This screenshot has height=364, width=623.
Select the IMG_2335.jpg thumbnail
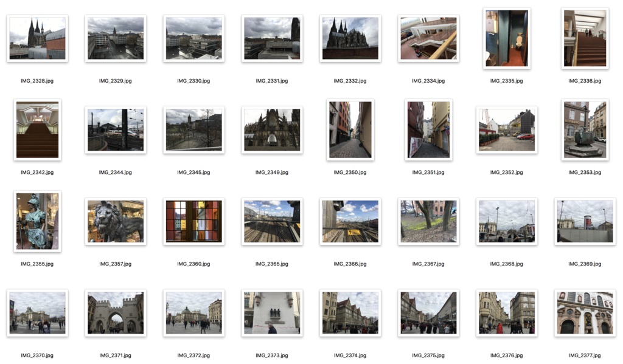click(x=507, y=38)
